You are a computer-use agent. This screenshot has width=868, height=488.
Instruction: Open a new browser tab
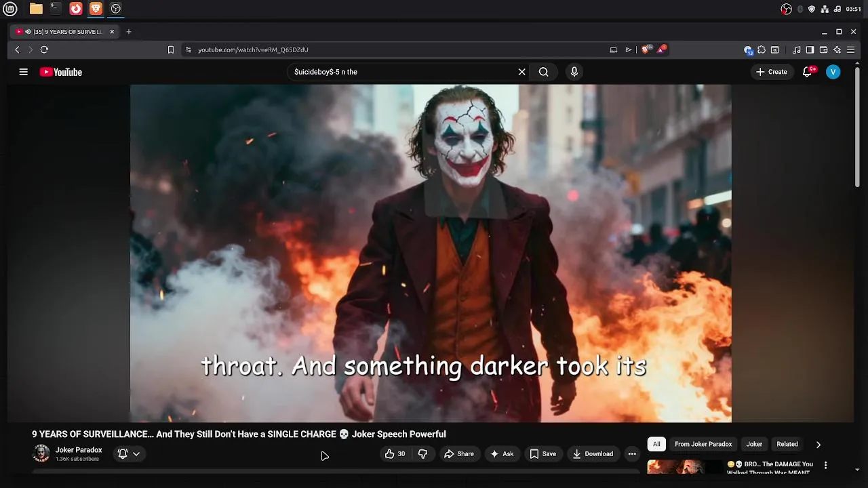pyautogui.click(x=129, y=32)
